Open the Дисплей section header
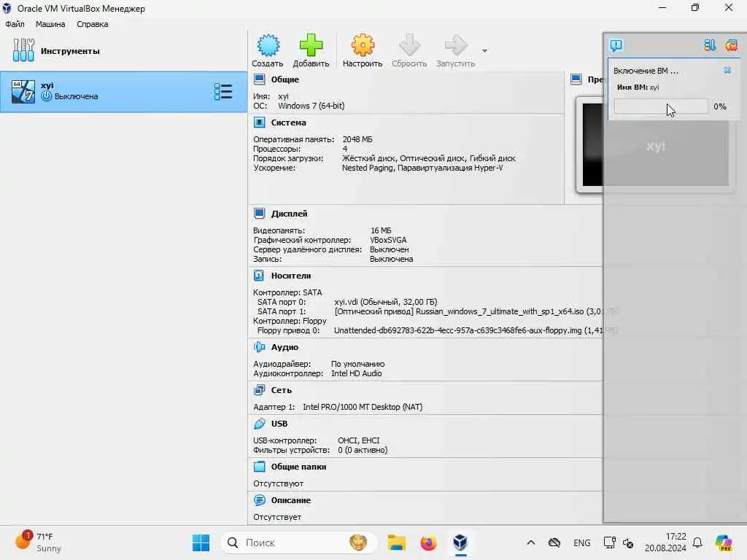 [289, 214]
